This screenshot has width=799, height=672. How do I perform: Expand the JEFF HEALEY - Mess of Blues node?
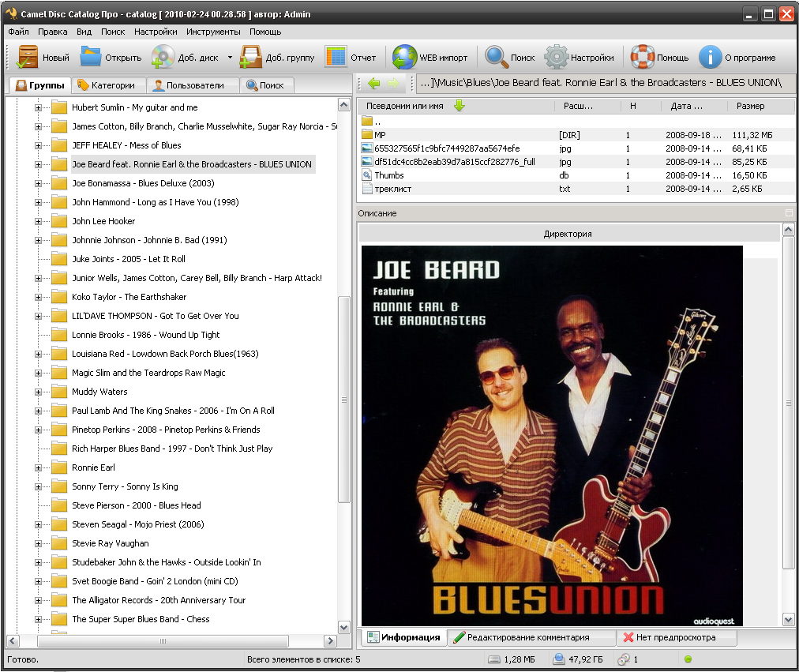point(38,146)
